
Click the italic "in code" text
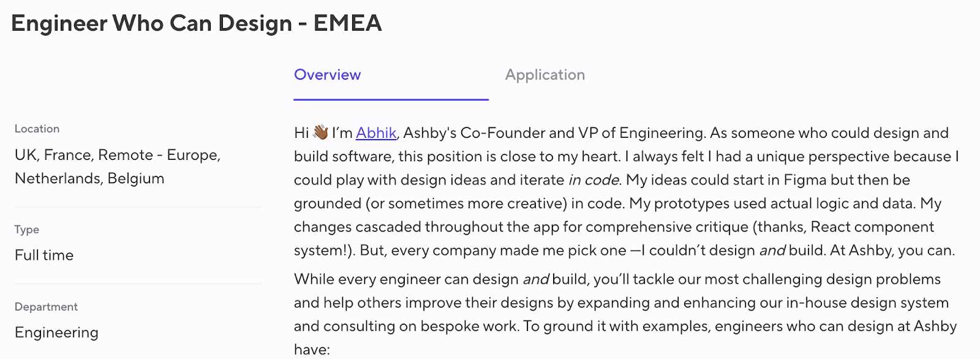(x=594, y=180)
